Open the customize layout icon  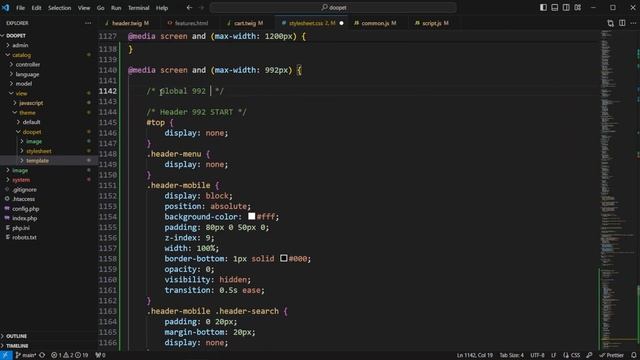578,7
